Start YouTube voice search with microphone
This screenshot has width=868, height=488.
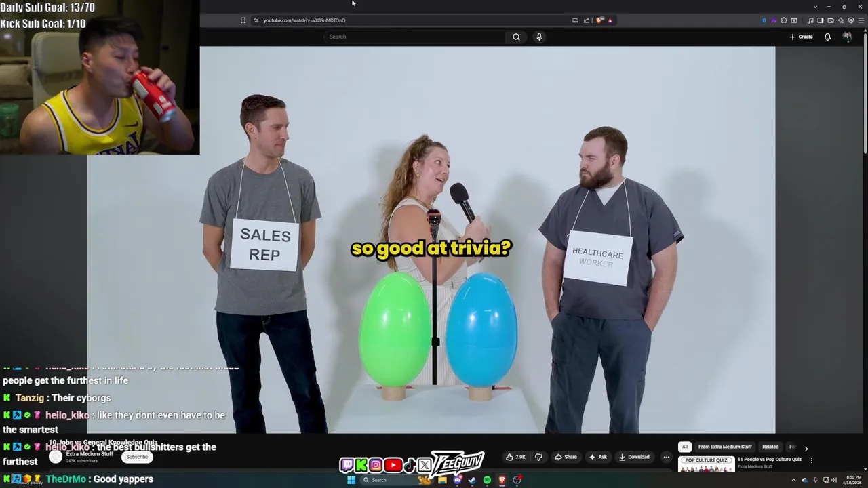[x=539, y=37]
